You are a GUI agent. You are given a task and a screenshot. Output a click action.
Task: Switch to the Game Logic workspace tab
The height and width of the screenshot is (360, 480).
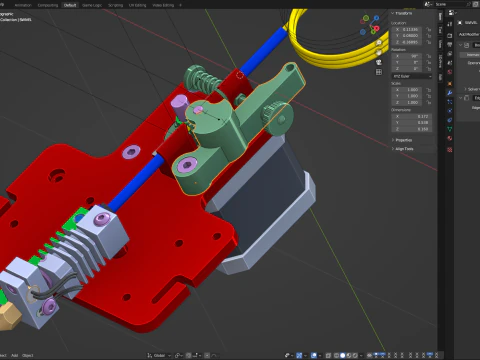tap(92, 5)
